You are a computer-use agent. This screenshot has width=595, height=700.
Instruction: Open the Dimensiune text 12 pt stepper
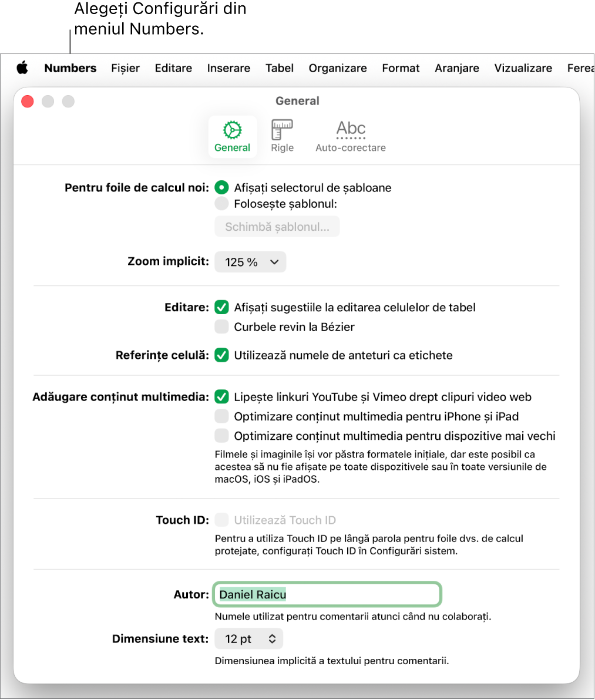click(248, 639)
